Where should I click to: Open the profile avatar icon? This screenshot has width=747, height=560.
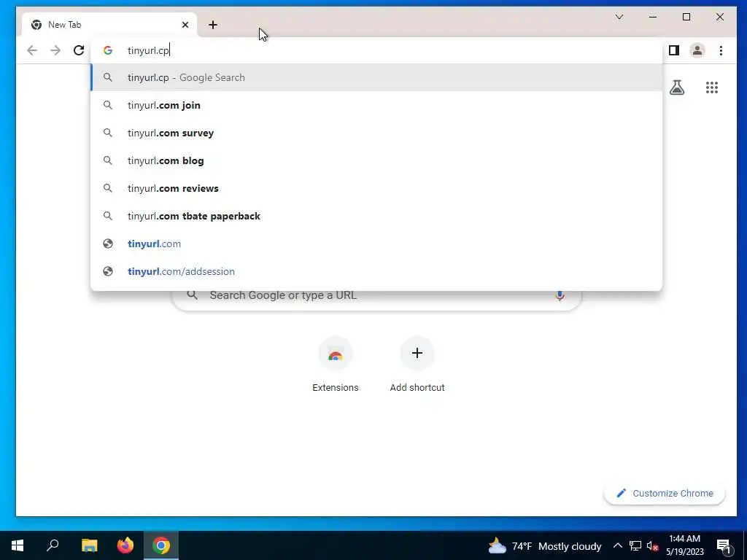tap(697, 50)
